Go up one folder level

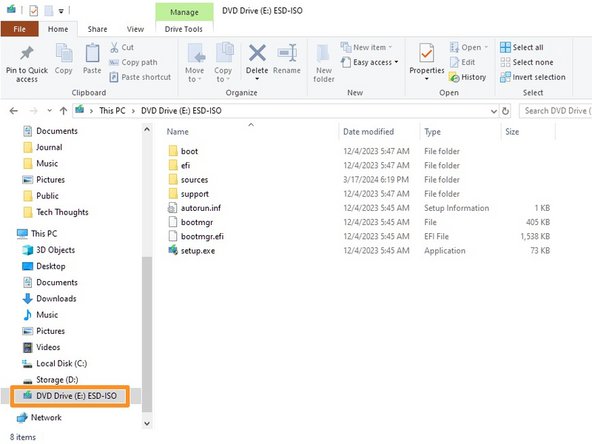pos(63,111)
